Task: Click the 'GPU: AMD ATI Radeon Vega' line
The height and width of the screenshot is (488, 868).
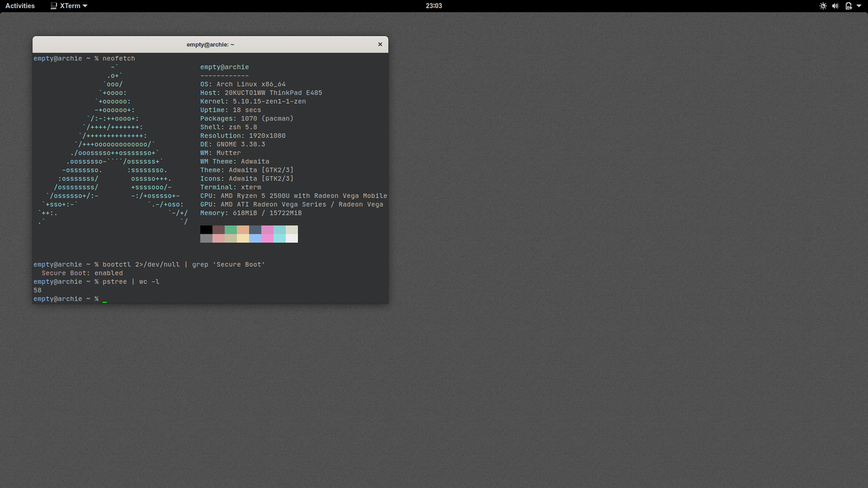Action: [x=292, y=205]
